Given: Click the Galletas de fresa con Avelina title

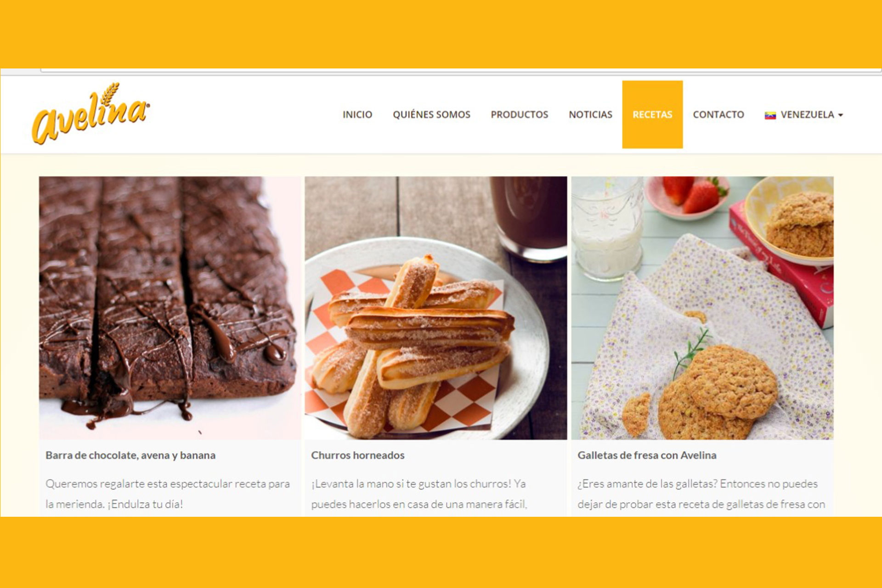Looking at the screenshot, I should (x=647, y=455).
